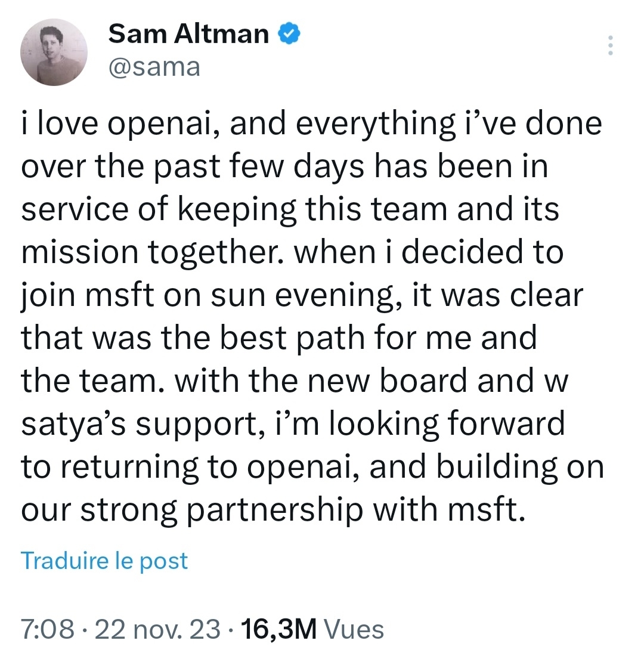Click the 22 nov. 23 date

(160, 629)
